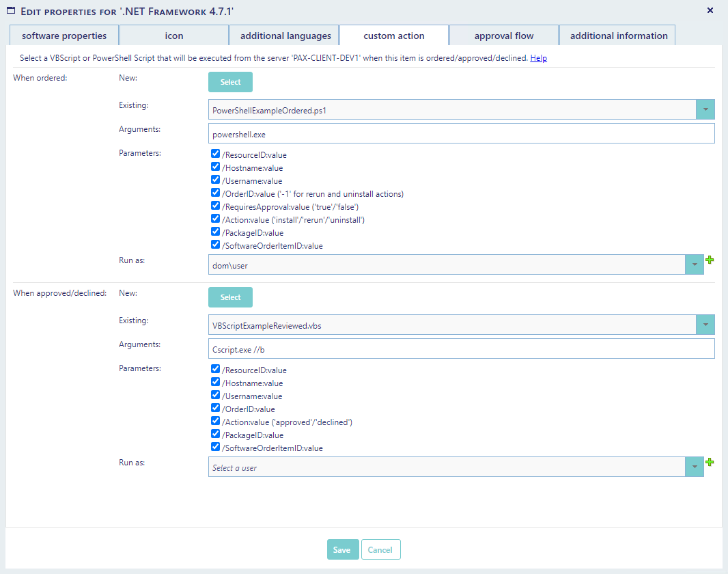Uncheck /ResourceID:value under When ordered
This screenshot has width=728, height=574.
(216, 154)
